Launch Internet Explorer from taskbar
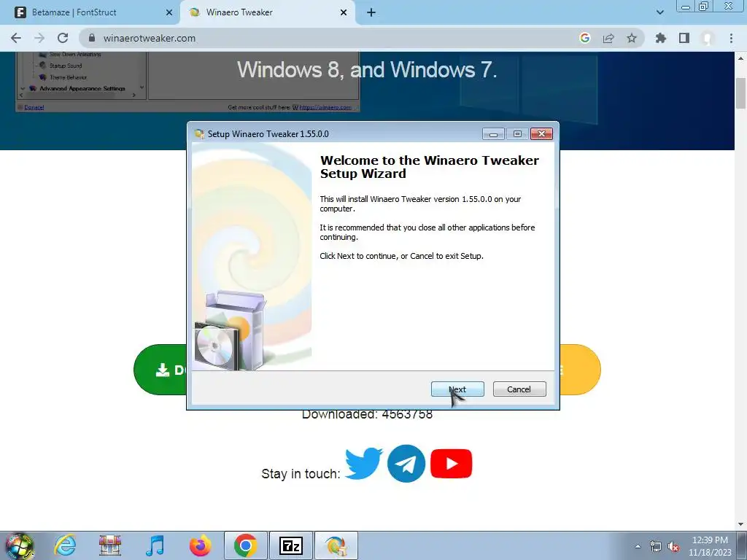This screenshot has width=747, height=560. click(x=65, y=545)
